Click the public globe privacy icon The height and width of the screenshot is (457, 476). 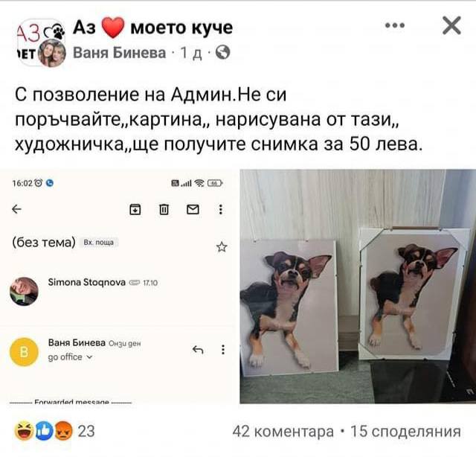tap(222, 53)
